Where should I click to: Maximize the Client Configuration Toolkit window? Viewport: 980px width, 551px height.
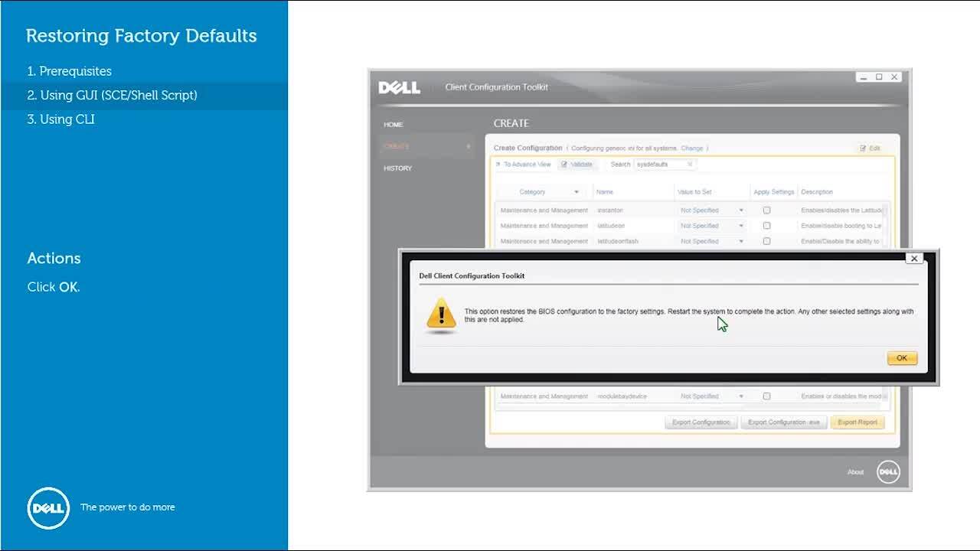pyautogui.click(x=879, y=77)
